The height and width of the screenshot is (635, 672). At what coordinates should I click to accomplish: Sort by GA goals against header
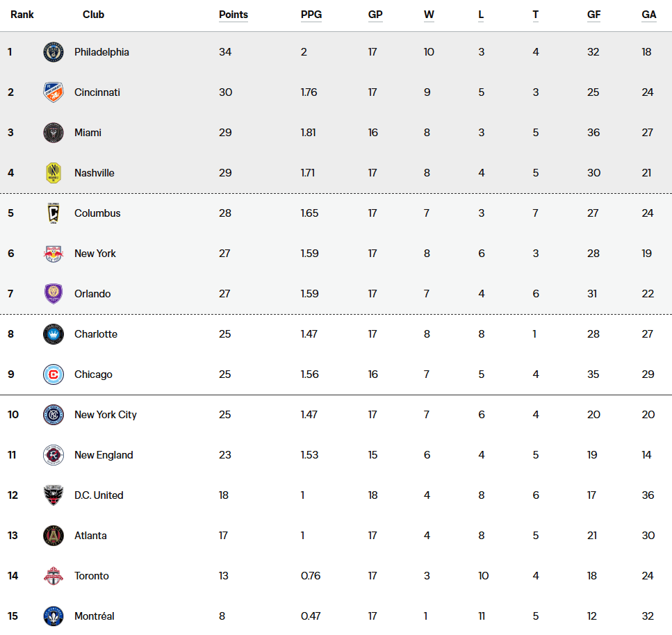649,15
